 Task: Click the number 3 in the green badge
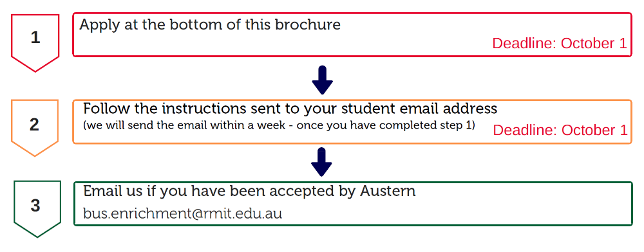(x=35, y=205)
